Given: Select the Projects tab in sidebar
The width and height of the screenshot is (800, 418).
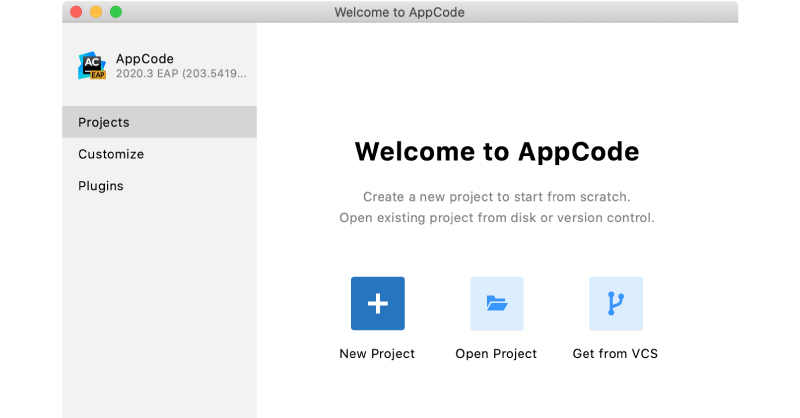Looking at the screenshot, I should [159, 122].
